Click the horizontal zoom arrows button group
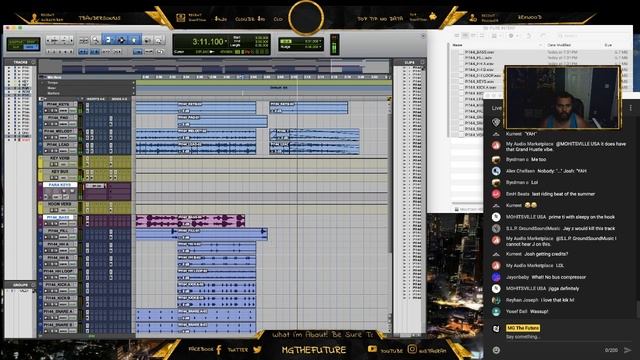Screen dimensions: 640x360 click(x=60, y=40)
